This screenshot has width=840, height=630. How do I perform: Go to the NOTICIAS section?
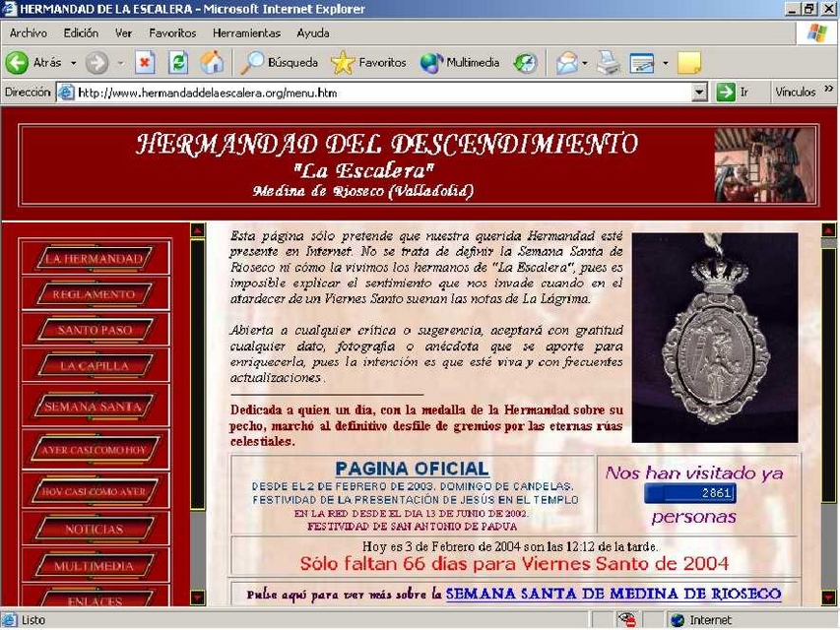pyautogui.click(x=95, y=530)
